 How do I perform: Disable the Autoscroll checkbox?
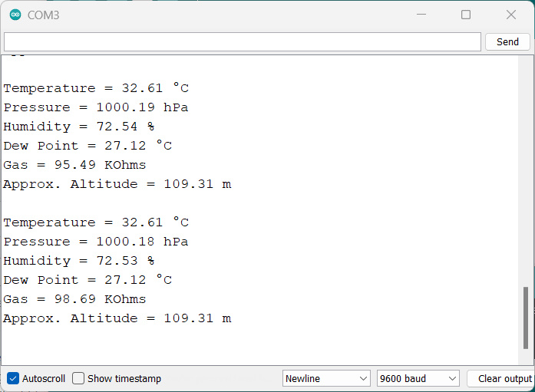13,378
